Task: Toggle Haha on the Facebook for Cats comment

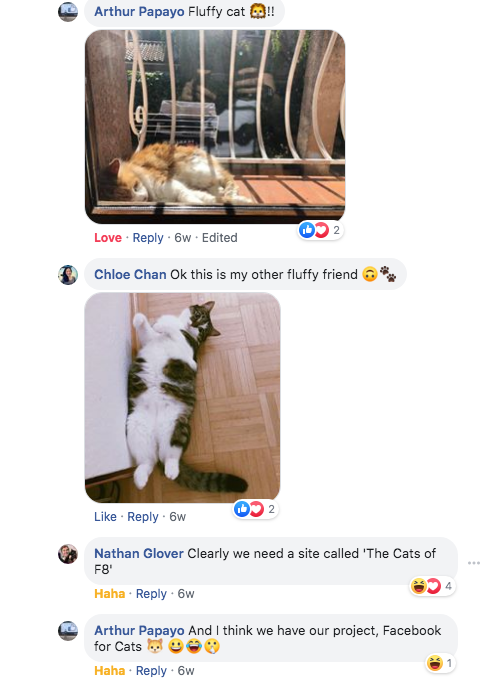Action: tap(109, 671)
